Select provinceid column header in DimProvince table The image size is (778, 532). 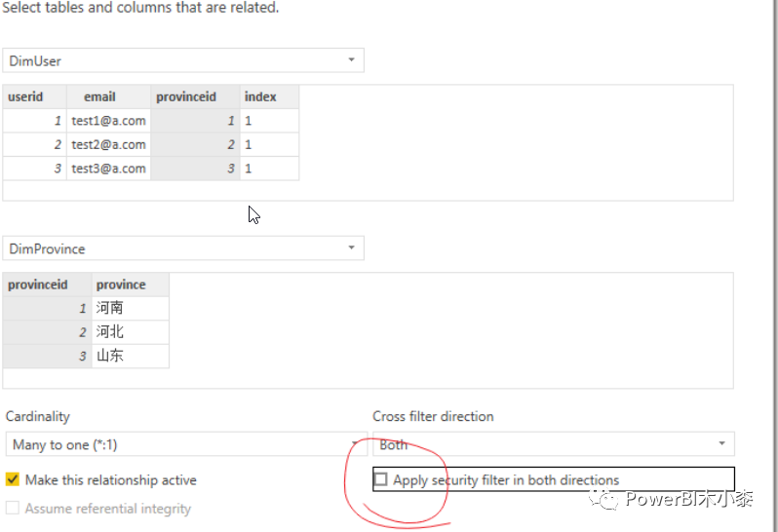pos(47,285)
